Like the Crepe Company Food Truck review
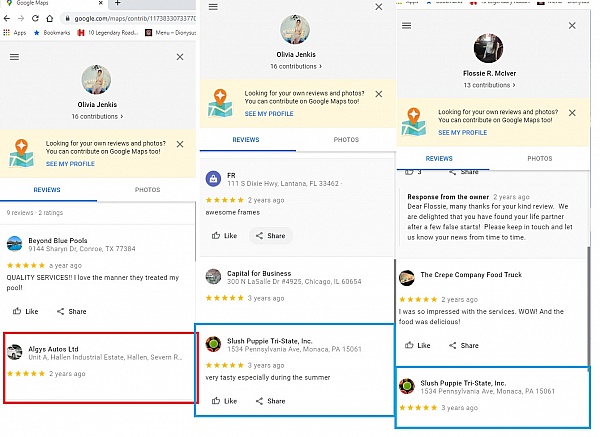 pyautogui.click(x=418, y=346)
